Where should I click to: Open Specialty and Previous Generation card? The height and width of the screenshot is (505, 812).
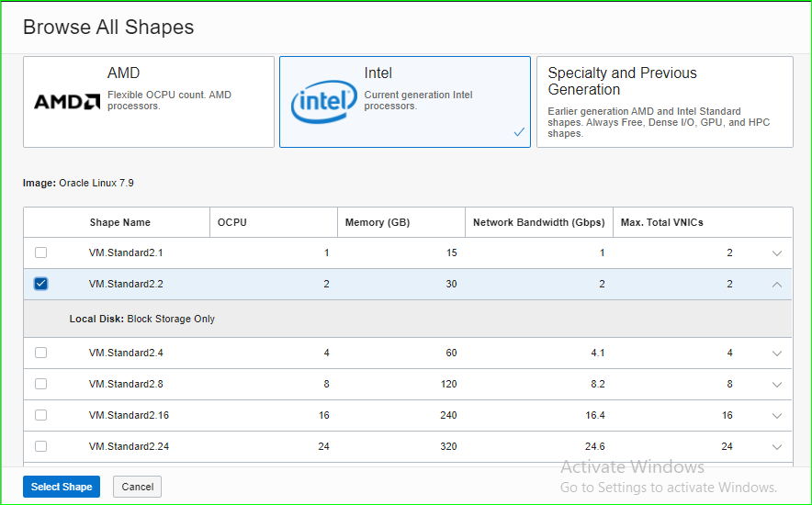tap(664, 102)
